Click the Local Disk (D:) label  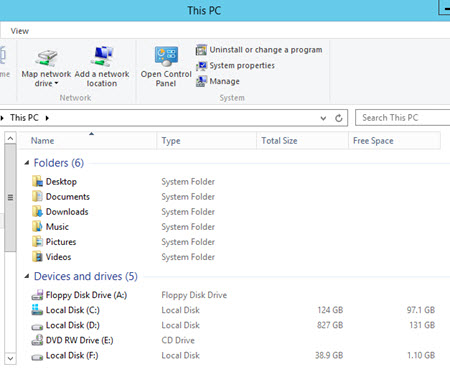[x=73, y=325]
